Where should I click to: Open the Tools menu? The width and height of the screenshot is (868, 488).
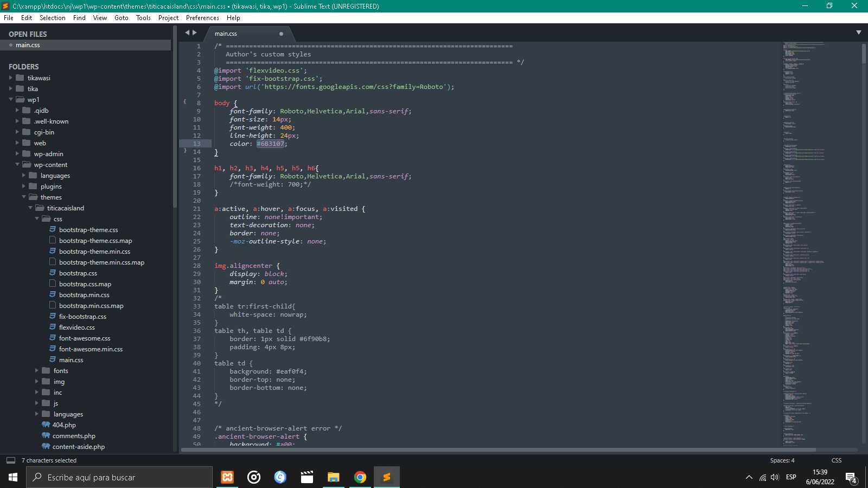click(x=143, y=18)
